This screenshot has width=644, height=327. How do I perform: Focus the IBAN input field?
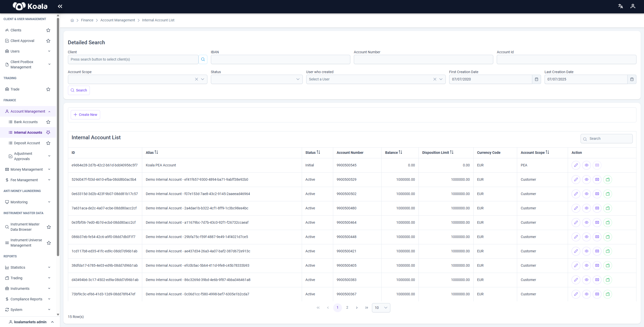[x=280, y=59]
